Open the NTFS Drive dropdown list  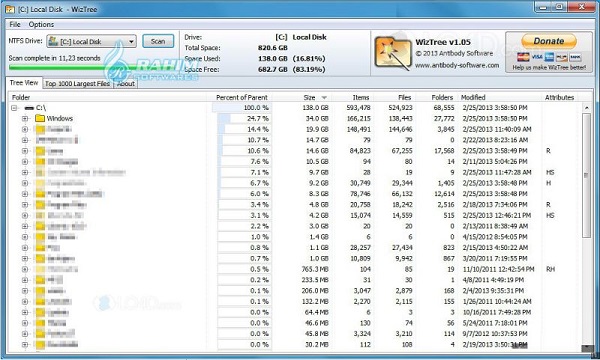click(131, 41)
